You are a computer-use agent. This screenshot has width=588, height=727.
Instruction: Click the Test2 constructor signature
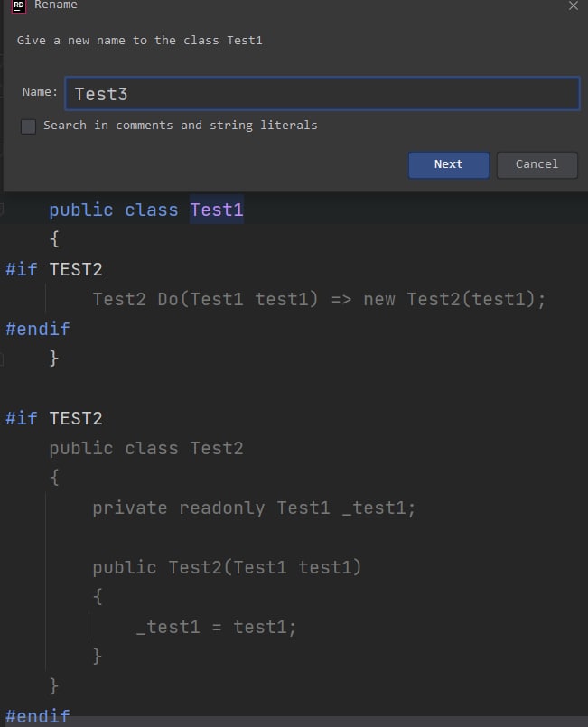(227, 567)
